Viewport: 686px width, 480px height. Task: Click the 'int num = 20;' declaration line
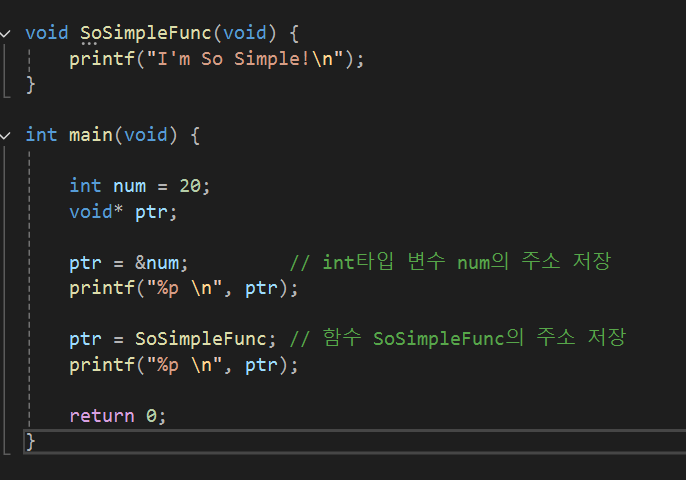tap(140, 186)
